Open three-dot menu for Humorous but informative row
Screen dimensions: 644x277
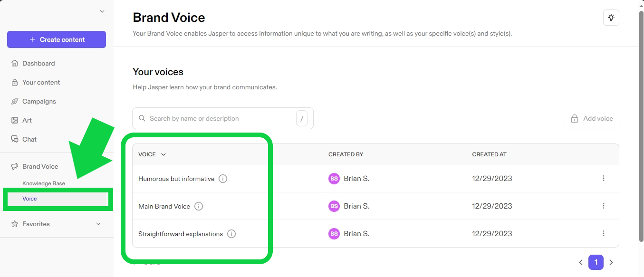pos(604,178)
